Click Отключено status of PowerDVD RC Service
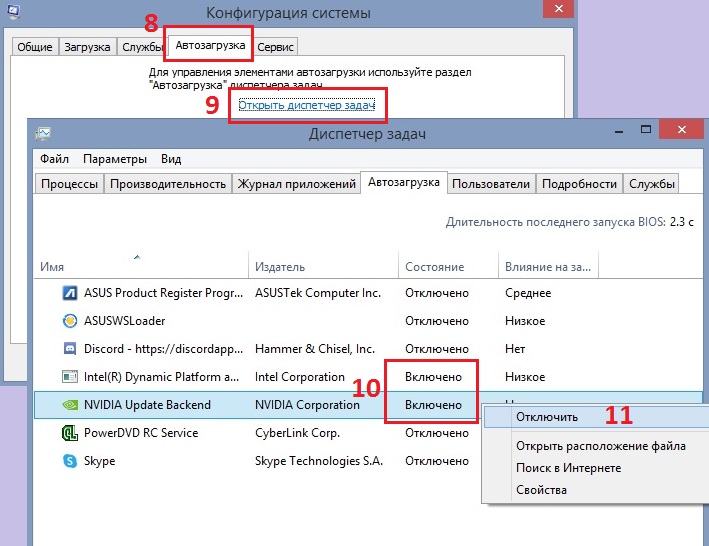Image resolution: width=709 pixels, height=546 pixels. [437, 433]
